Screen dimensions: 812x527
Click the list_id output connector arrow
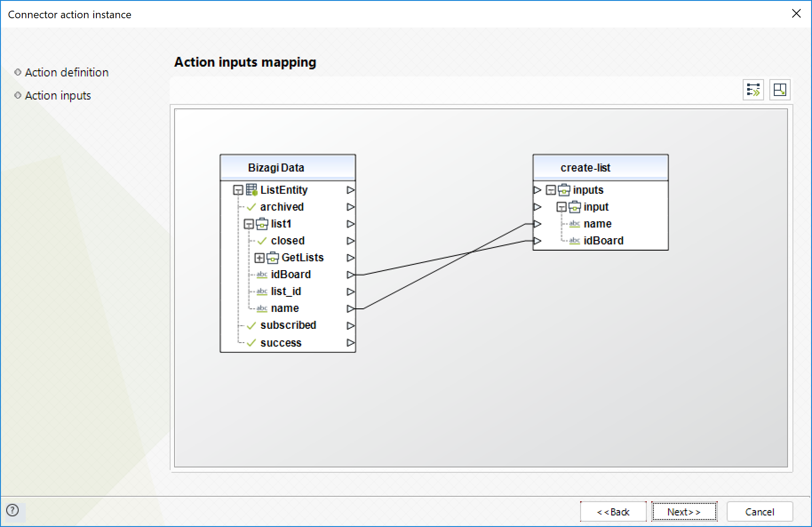[x=351, y=291]
